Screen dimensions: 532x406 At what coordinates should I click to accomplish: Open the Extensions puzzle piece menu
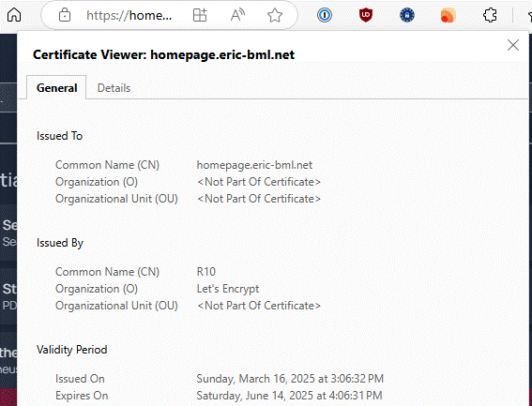(490, 15)
